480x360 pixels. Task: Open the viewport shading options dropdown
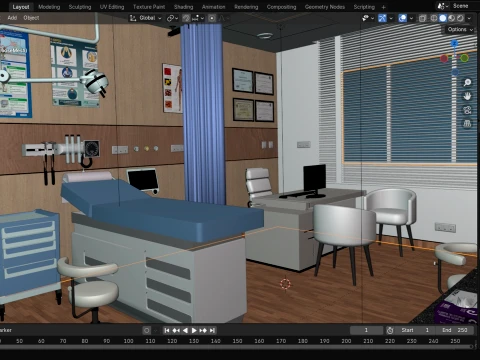(x=469, y=18)
